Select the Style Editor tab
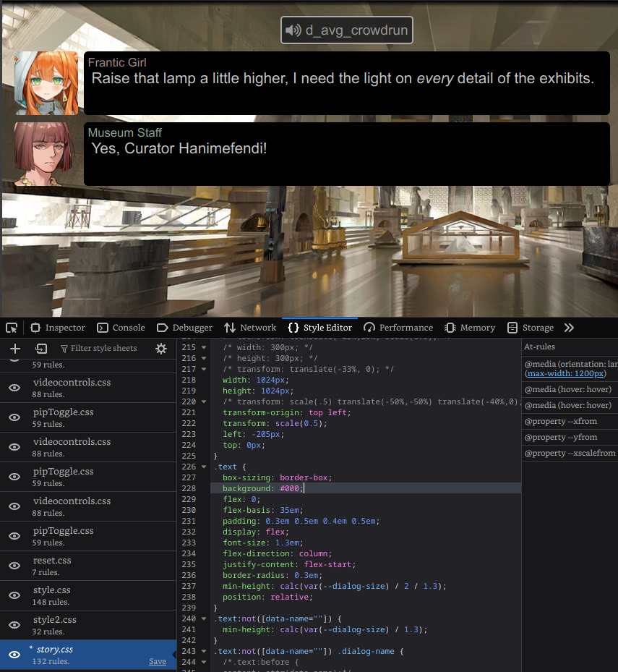Image resolution: width=618 pixels, height=672 pixels. pyautogui.click(x=320, y=328)
